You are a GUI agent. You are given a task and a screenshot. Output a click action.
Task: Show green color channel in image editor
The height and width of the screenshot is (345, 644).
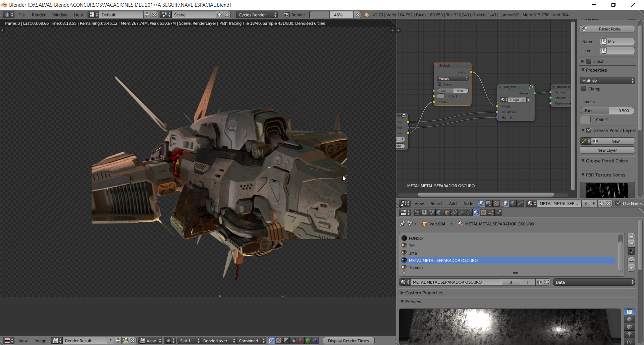pos(308,341)
